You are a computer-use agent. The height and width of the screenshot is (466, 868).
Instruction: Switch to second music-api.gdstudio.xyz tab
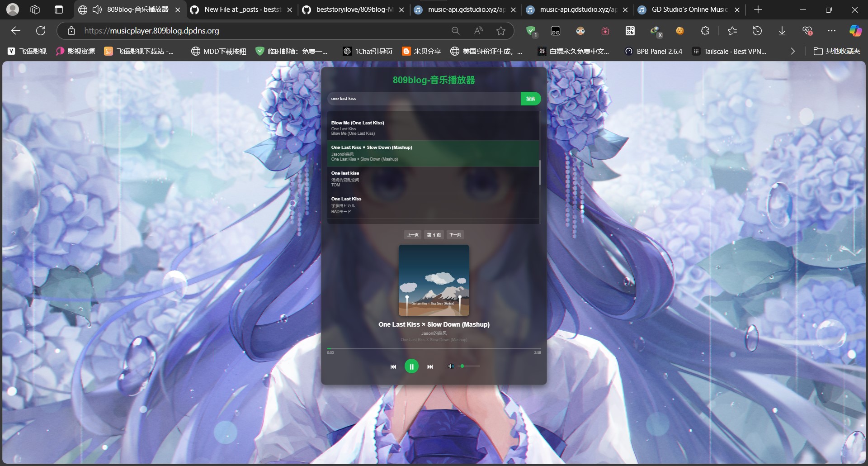[578, 10]
